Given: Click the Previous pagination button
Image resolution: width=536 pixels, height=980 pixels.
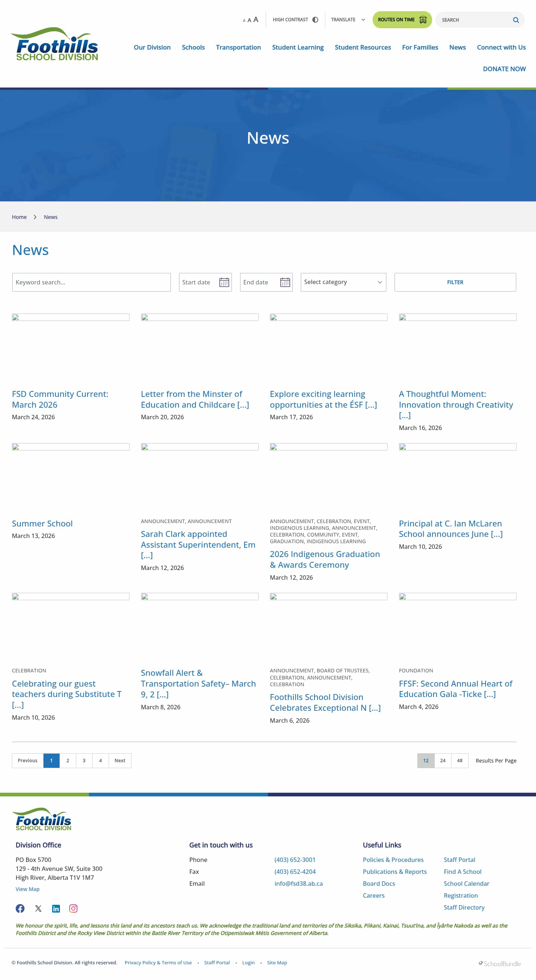Looking at the screenshot, I should click(x=28, y=760).
